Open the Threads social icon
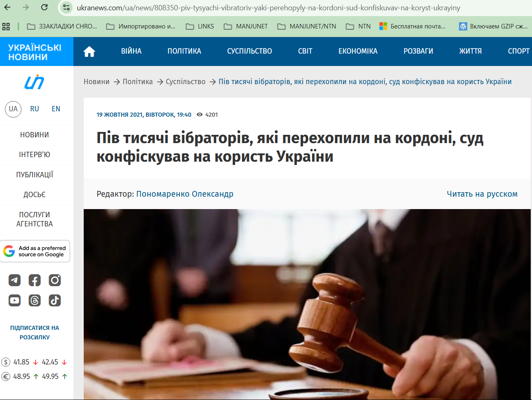 tap(35, 301)
